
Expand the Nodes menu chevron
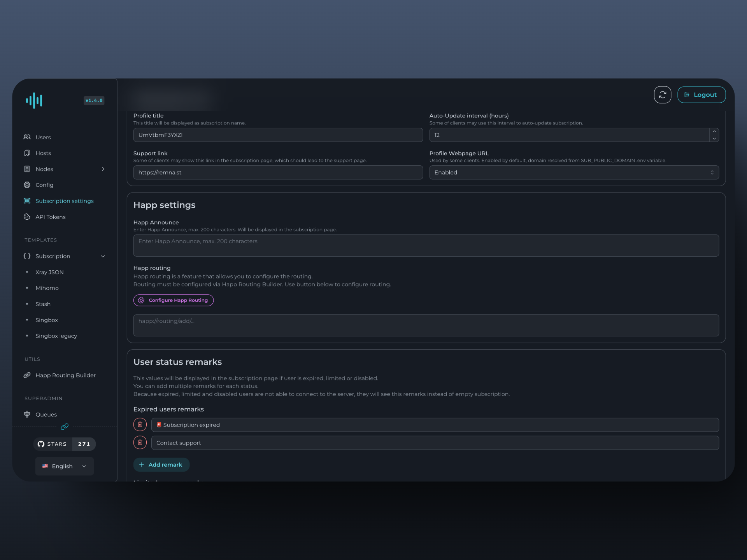(103, 169)
